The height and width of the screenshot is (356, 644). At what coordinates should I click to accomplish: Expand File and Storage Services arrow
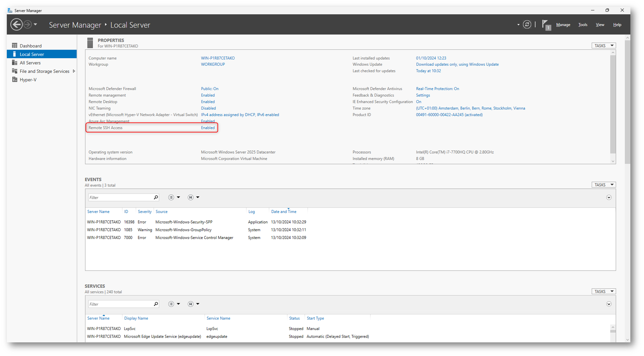(x=74, y=71)
